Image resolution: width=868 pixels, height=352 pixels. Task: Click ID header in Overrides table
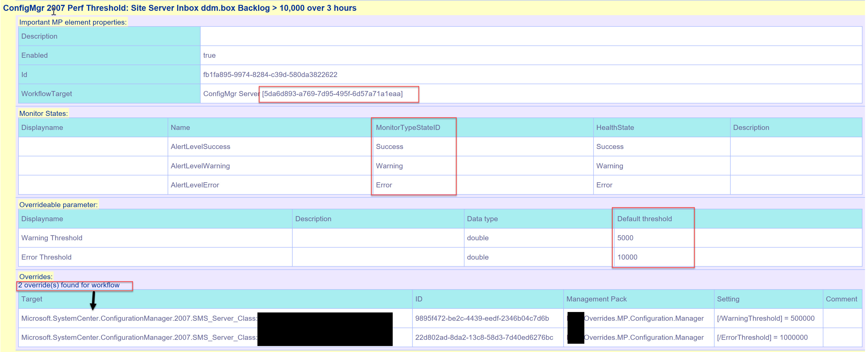point(418,299)
